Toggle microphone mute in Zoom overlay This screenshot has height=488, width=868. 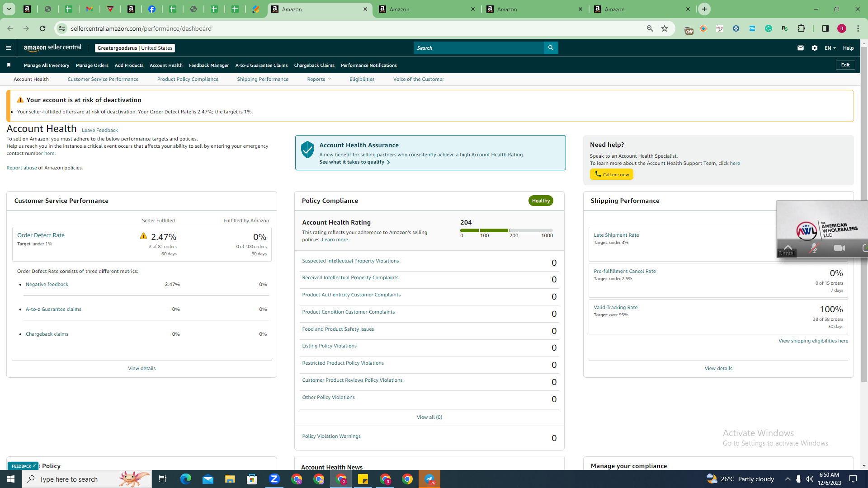pos(814,248)
